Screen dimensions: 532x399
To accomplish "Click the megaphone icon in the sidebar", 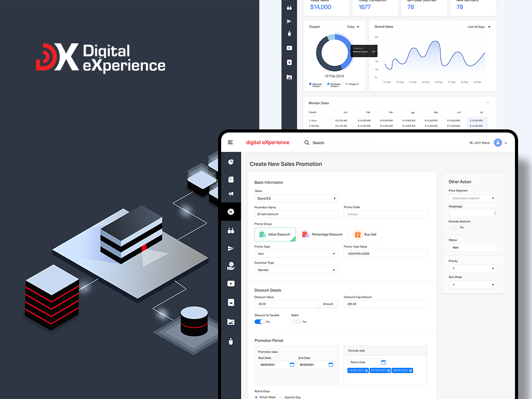I will tap(230, 194).
